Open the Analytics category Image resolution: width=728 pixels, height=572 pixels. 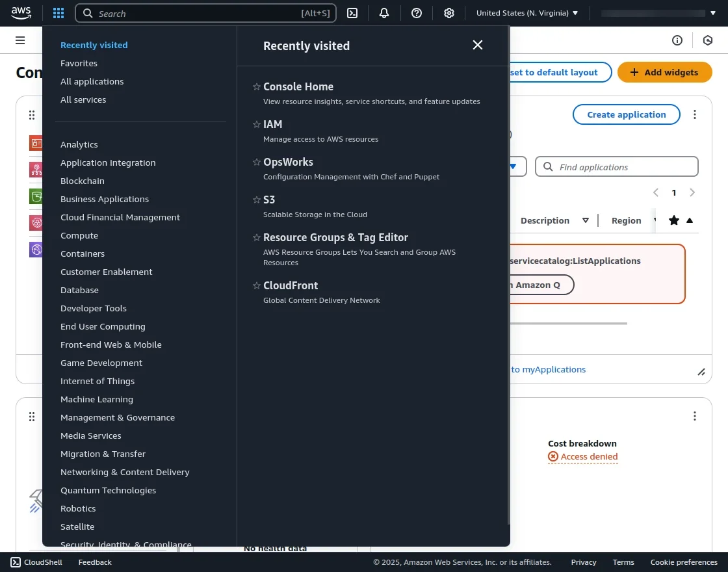pyautogui.click(x=79, y=144)
